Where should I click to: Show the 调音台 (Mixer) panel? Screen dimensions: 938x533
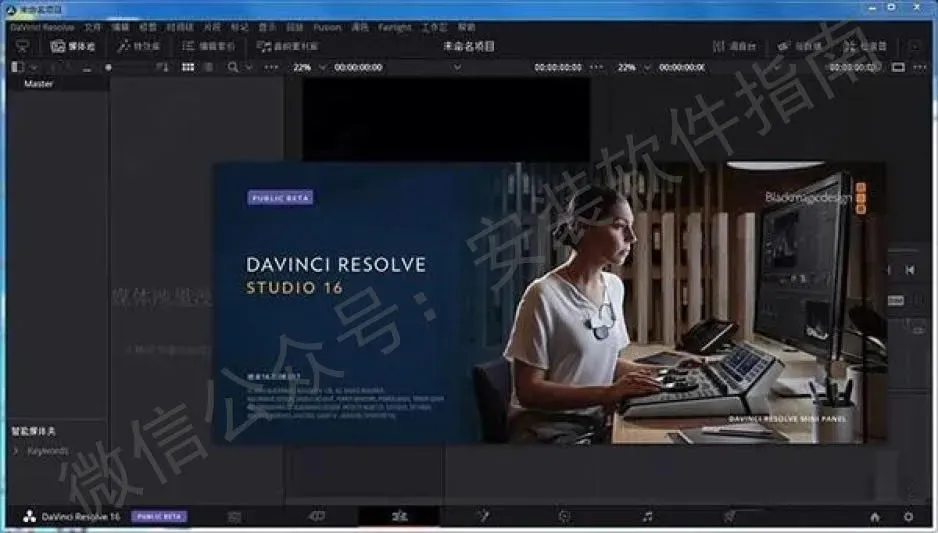coord(734,46)
